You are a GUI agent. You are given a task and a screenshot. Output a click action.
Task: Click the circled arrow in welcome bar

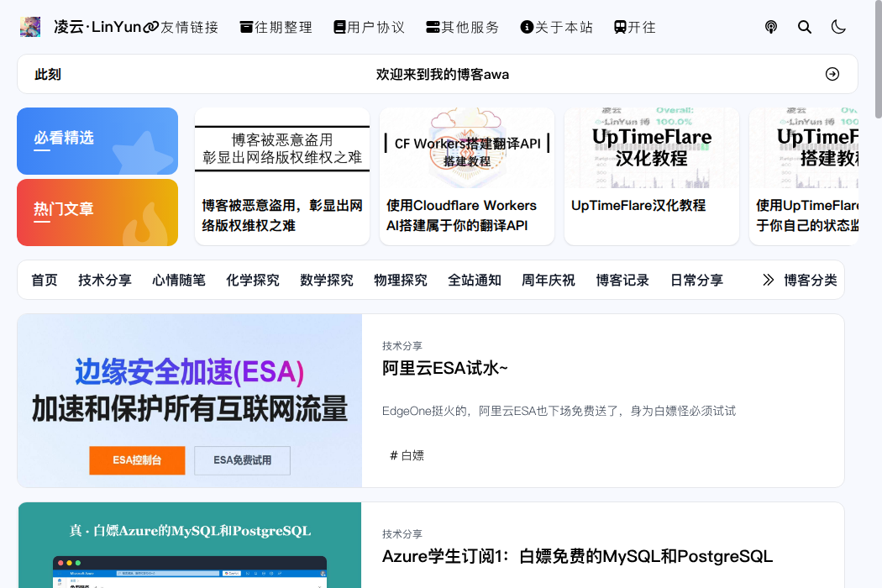(832, 74)
